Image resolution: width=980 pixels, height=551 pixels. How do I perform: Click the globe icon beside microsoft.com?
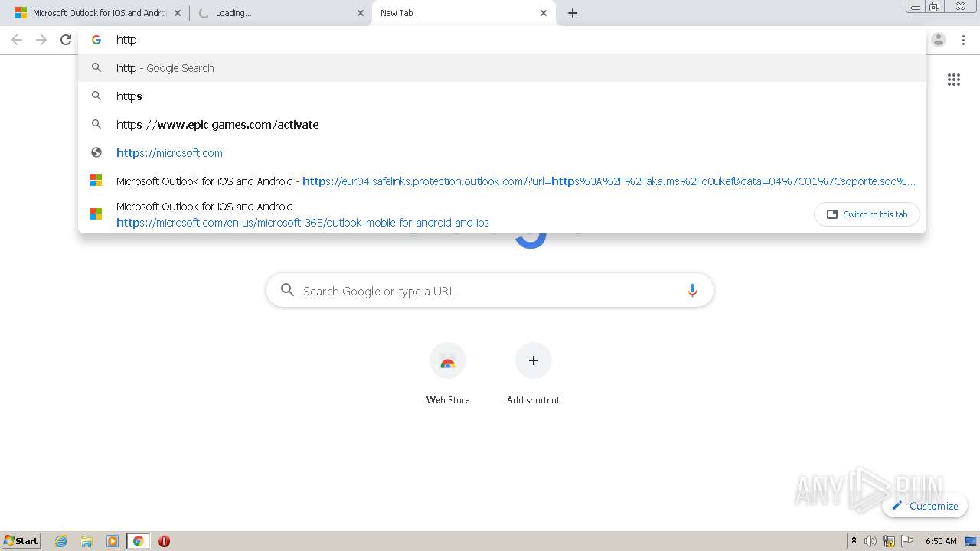tap(96, 153)
